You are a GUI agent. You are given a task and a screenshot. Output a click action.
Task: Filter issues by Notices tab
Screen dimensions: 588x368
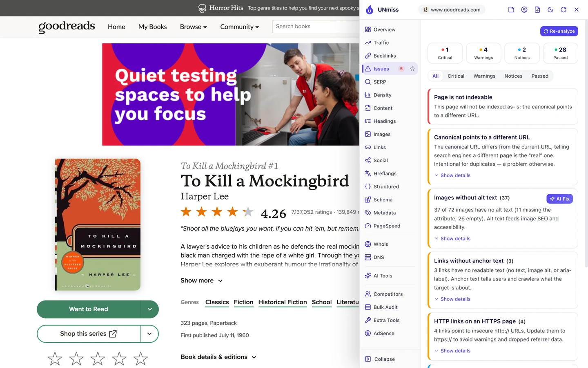pos(513,76)
